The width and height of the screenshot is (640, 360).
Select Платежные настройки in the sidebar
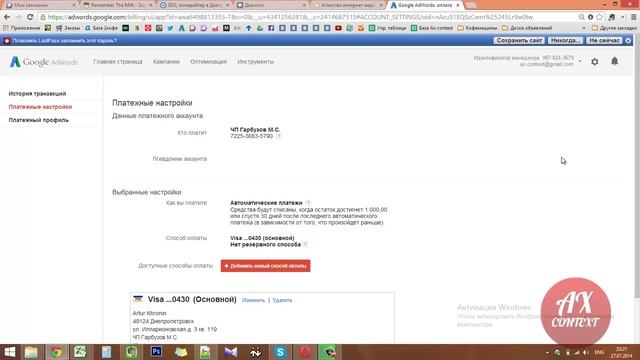pos(40,107)
